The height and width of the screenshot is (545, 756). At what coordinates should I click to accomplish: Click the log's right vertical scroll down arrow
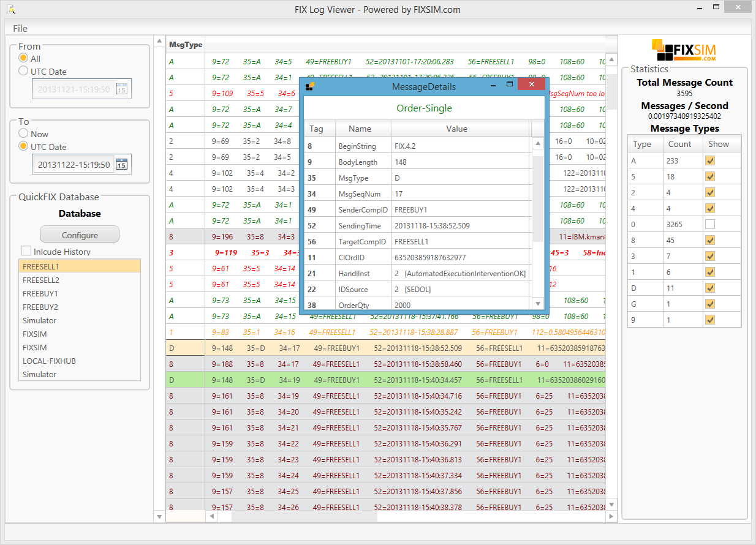611,504
